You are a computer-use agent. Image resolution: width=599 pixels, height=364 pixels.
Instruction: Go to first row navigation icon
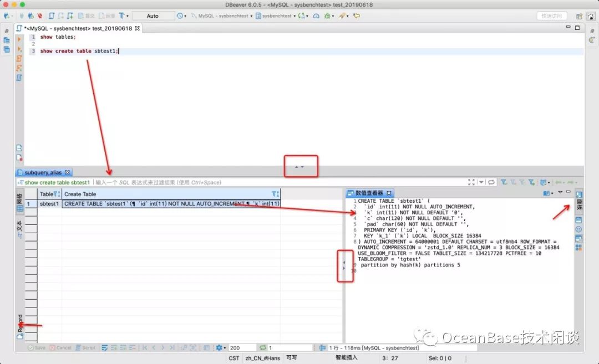point(145,347)
